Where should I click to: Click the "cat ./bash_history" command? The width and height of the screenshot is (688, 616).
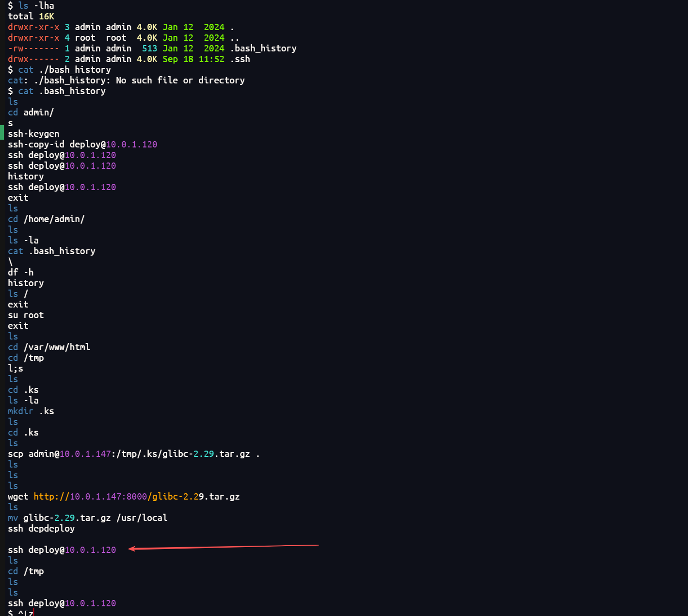point(64,70)
